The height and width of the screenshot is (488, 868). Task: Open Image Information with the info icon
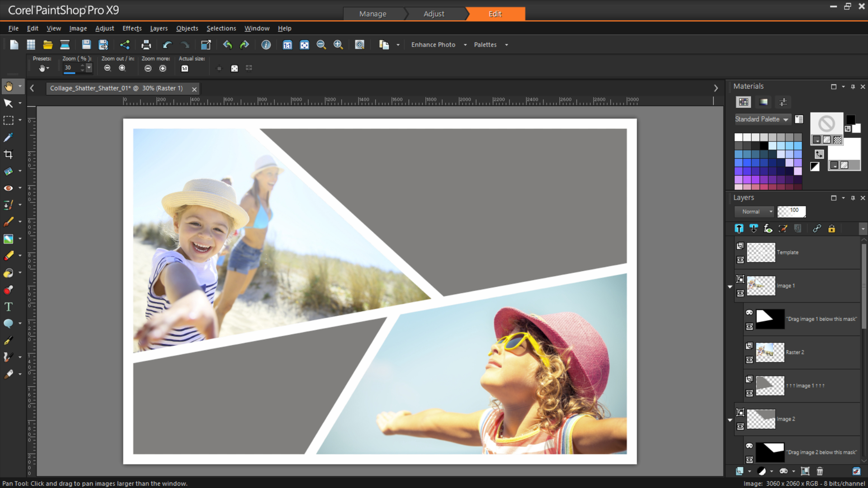click(x=266, y=45)
